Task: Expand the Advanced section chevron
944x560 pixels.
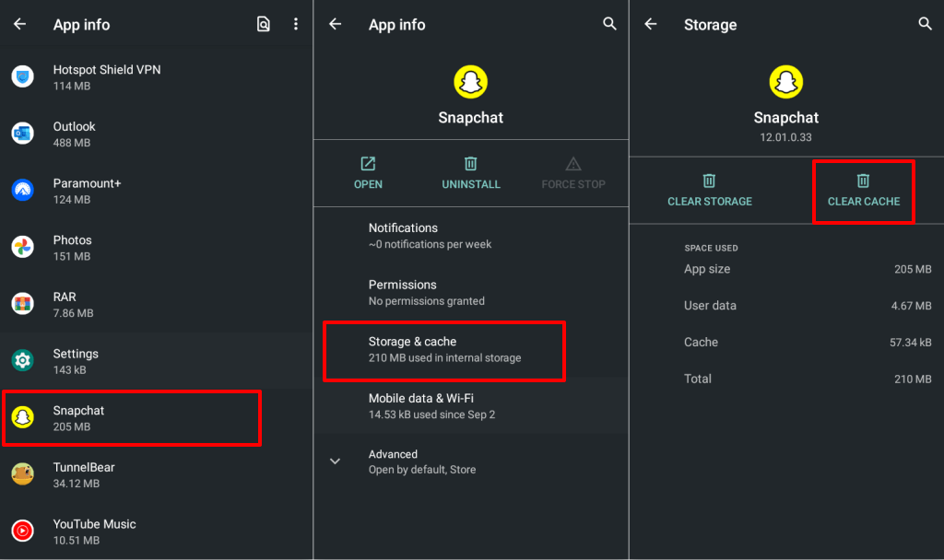Action: pos(336,461)
